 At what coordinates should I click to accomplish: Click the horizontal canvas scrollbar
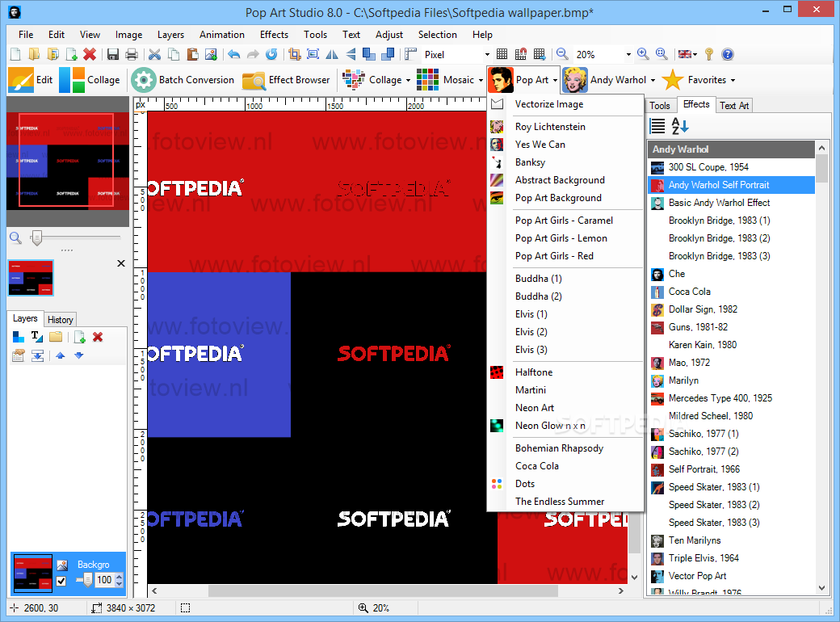(x=383, y=591)
